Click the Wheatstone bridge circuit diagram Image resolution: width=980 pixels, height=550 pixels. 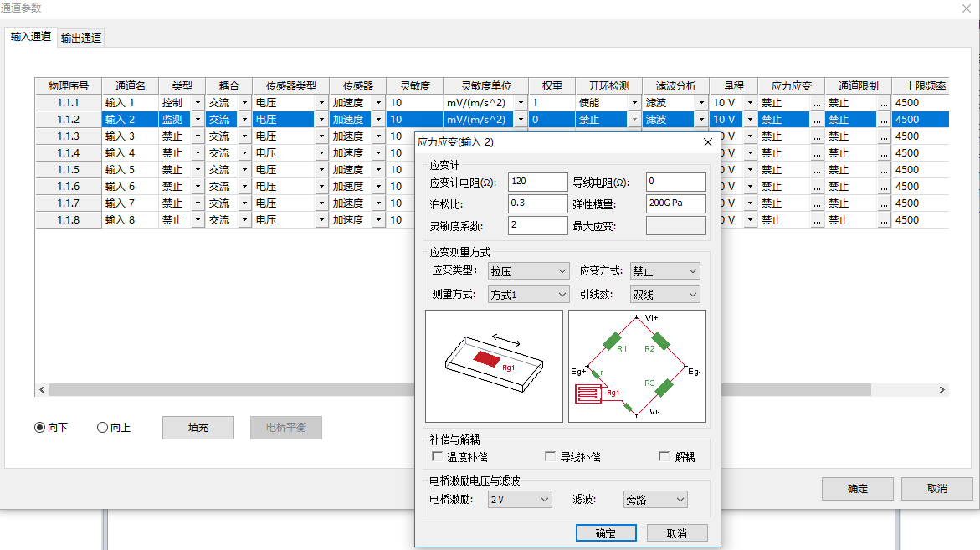tap(637, 366)
